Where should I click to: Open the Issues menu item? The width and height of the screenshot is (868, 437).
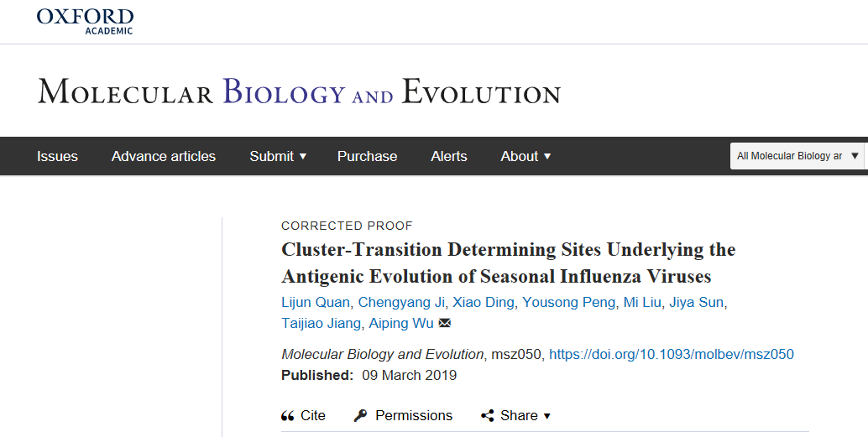(x=57, y=156)
